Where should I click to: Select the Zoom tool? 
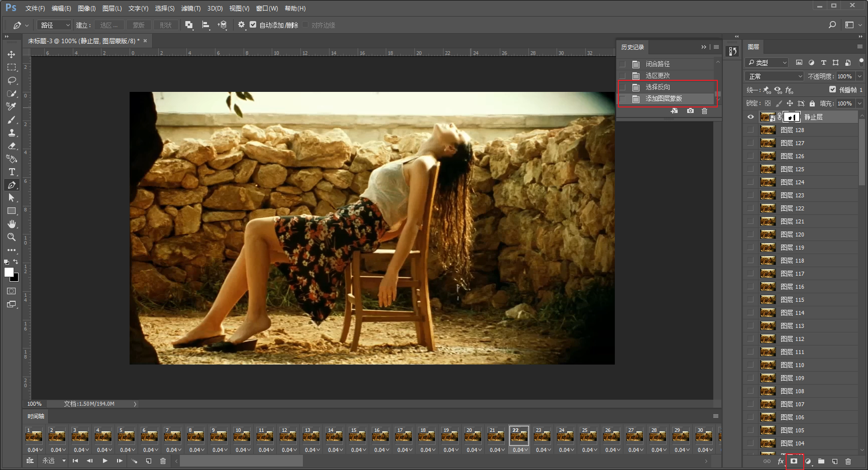[x=12, y=237]
